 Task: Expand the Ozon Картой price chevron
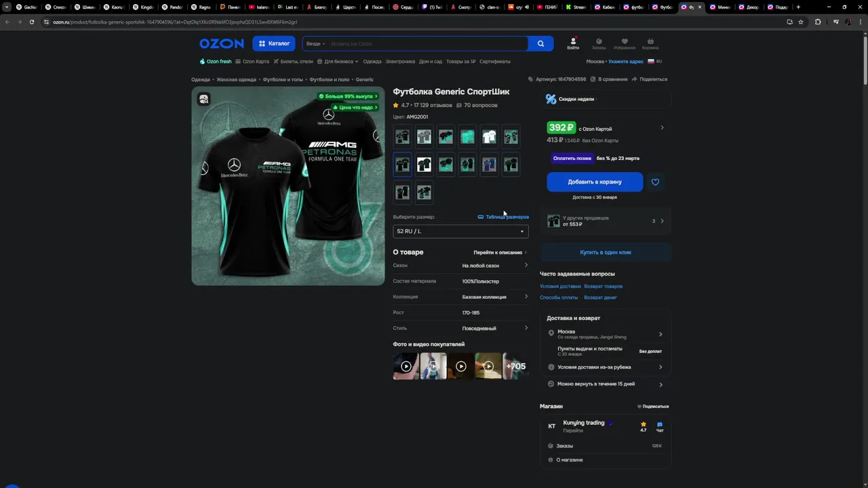[662, 127]
